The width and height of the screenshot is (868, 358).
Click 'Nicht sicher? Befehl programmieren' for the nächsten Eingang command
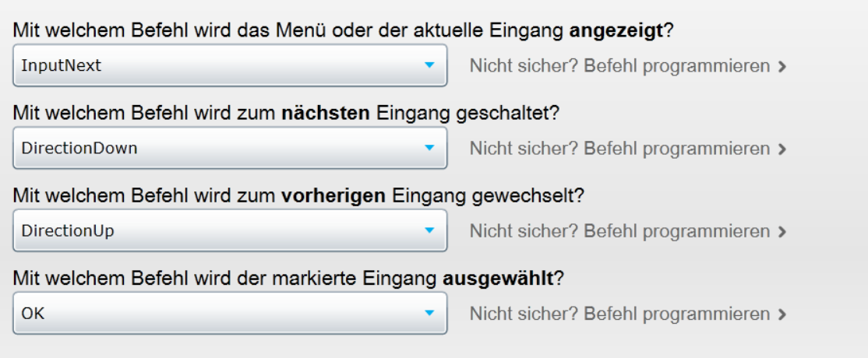click(619, 149)
